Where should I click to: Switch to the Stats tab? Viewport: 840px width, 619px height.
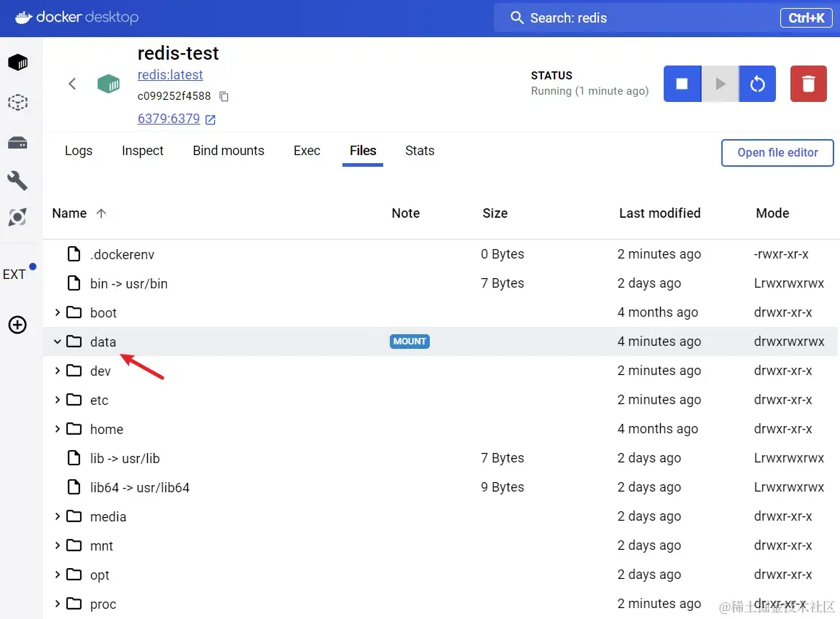[x=420, y=151]
